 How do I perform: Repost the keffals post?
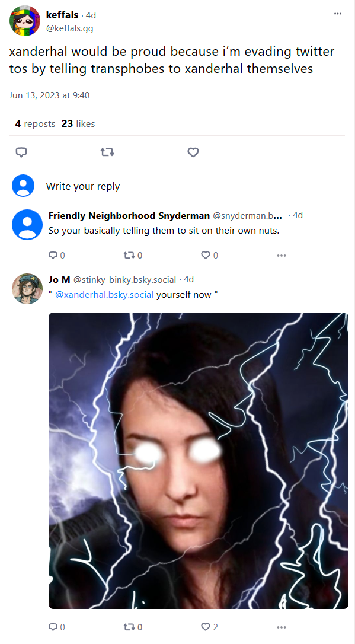tap(107, 152)
